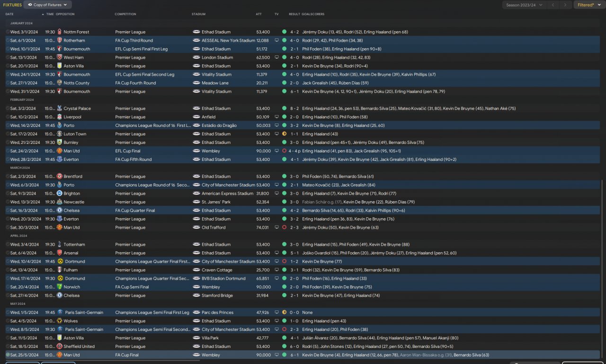Sort fixtures by the Att column header
The height and width of the screenshot is (364, 606).
(258, 14)
